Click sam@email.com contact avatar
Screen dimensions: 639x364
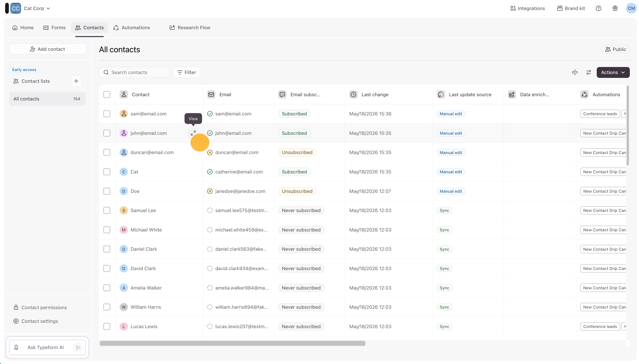[x=124, y=114]
